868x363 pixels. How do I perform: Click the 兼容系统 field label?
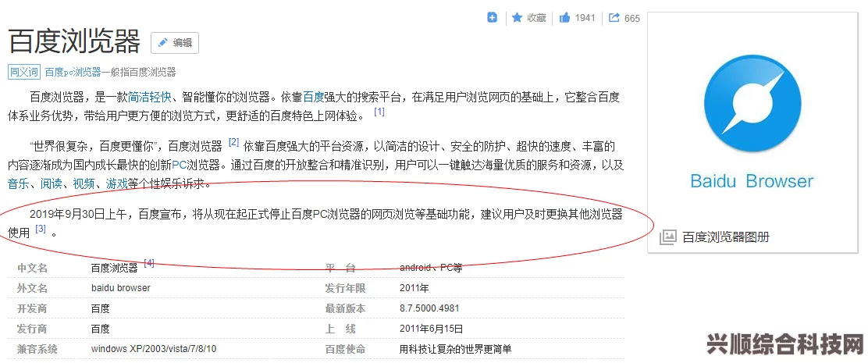[37, 349]
